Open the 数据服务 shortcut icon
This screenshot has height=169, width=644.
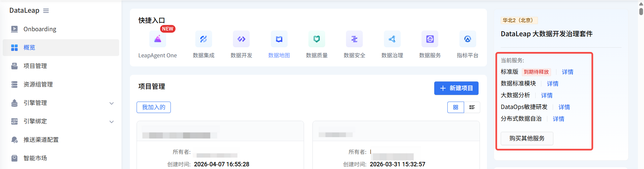point(430,39)
